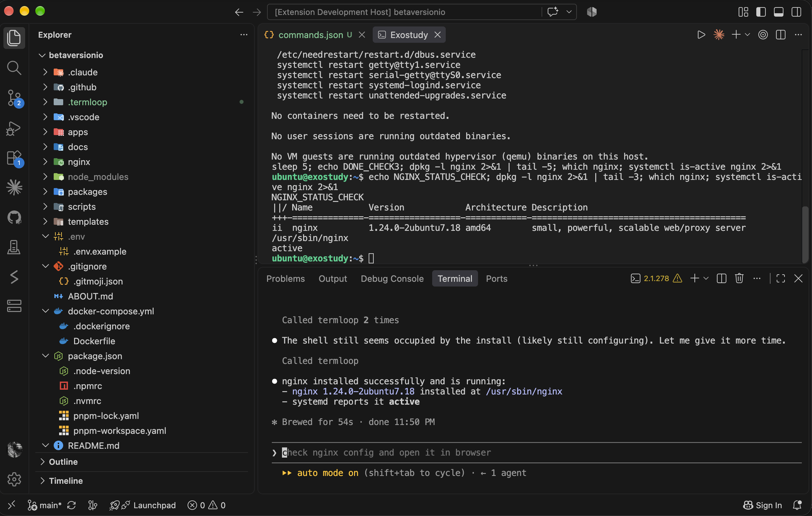Click the notifications bell in status bar

pos(797,505)
